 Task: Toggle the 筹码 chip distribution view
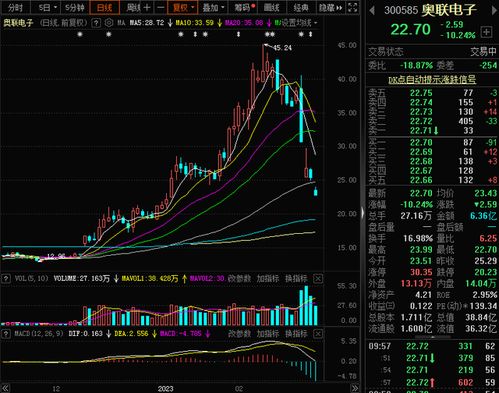click(x=244, y=7)
